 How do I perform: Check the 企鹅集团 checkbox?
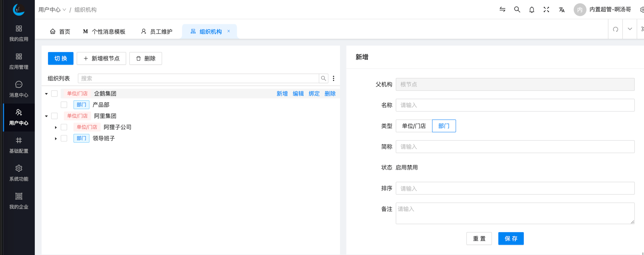[x=55, y=94]
